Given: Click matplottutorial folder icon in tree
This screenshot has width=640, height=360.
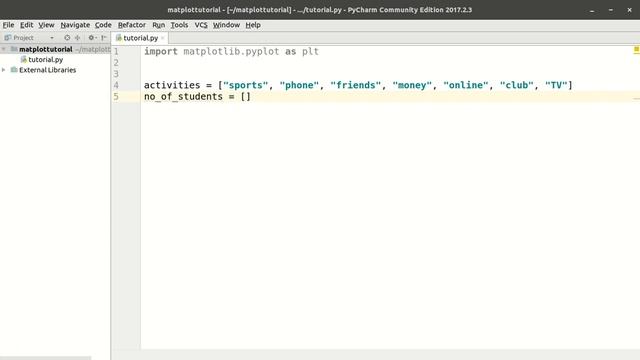Looking at the screenshot, I should pyautogui.click(x=14, y=49).
